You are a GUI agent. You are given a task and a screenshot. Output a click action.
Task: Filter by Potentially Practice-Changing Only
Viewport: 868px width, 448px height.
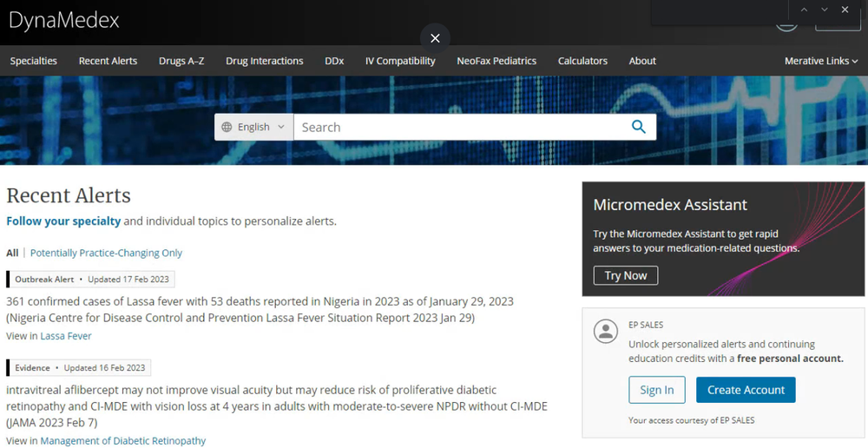pos(106,253)
